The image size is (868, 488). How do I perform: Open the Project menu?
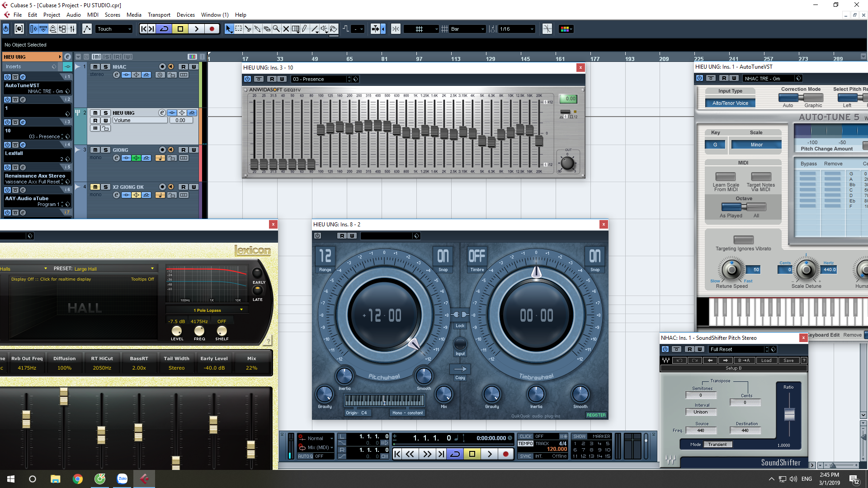click(52, 15)
